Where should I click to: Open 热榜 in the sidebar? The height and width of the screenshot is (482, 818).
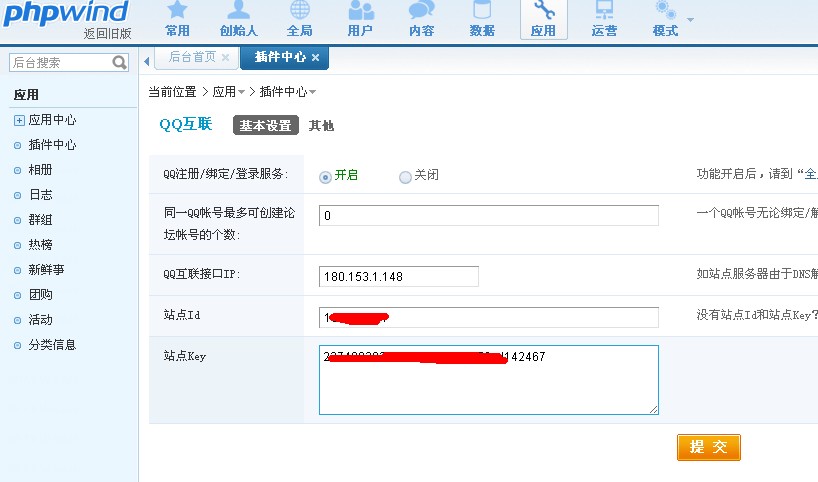click(40, 245)
